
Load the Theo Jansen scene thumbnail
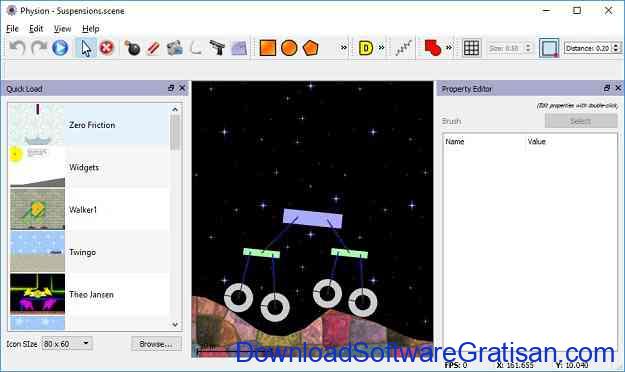37,293
